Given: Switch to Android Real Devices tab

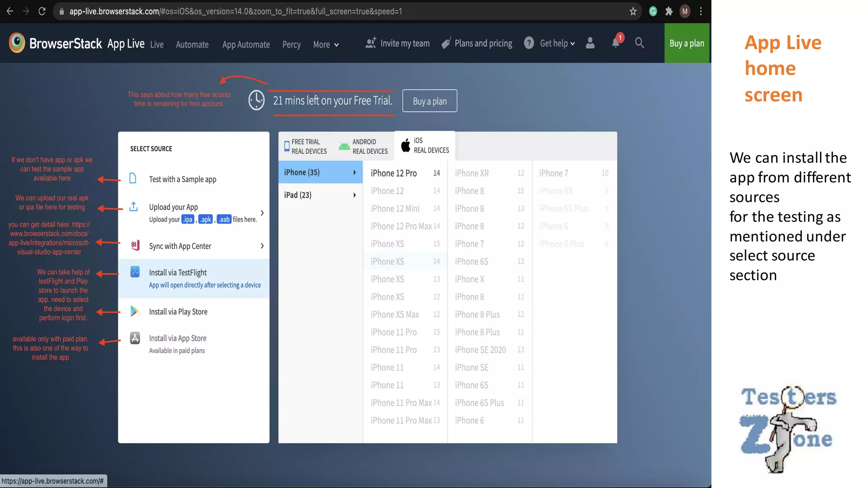Looking at the screenshot, I should (x=363, y=147).
